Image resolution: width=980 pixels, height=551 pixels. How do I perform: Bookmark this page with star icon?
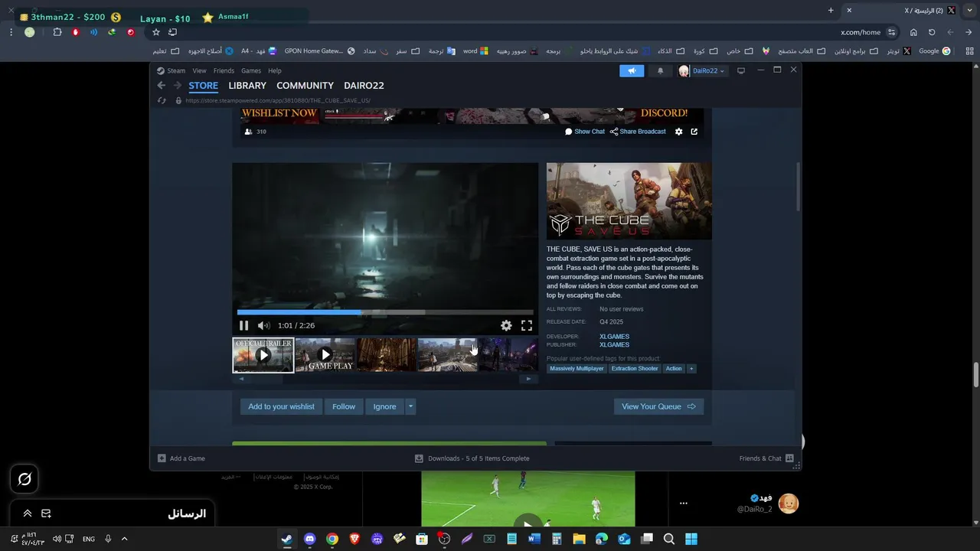156,32
